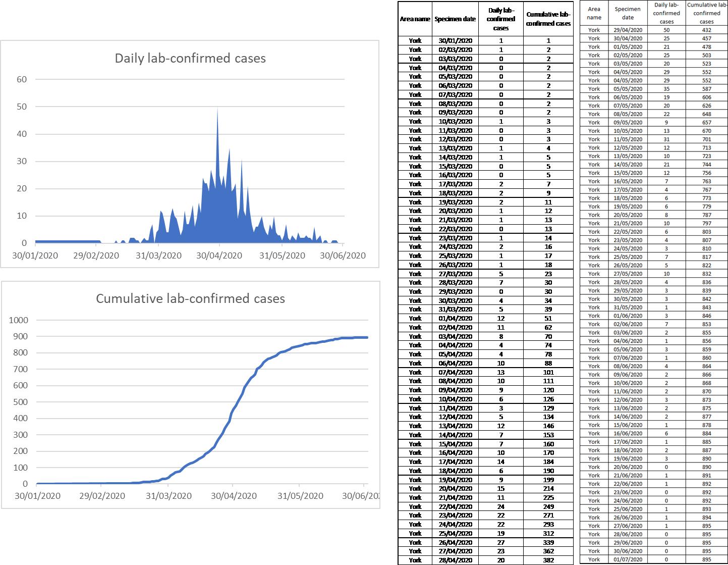Click cumulative value 199 in left table
The image size is (728, 565).
pos(548,480)
